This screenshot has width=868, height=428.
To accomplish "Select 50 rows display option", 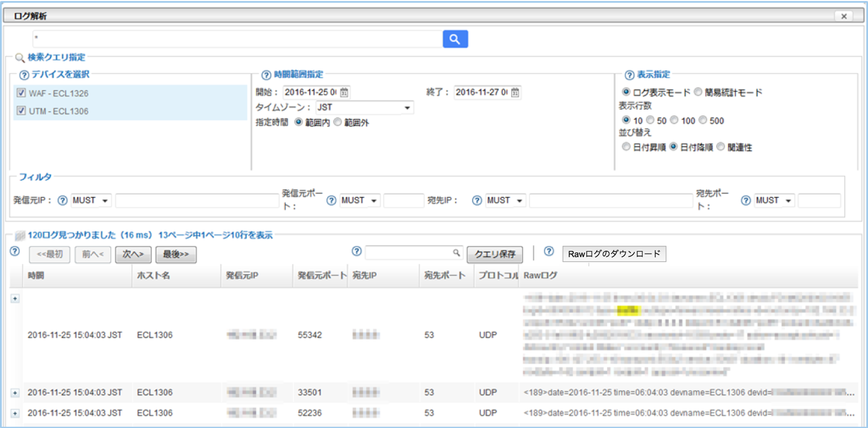I will tap(650, 120).
